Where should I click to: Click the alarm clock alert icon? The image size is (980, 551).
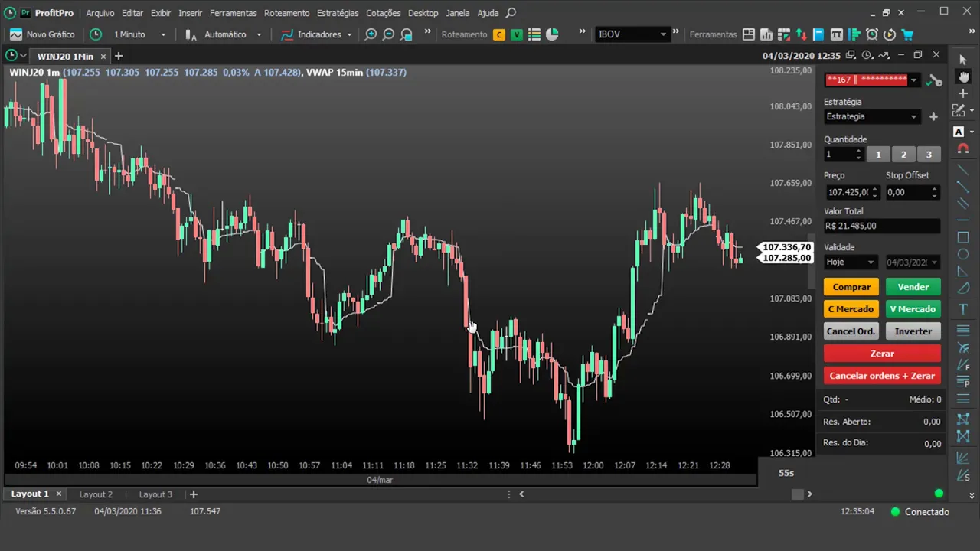click(872, 34)
